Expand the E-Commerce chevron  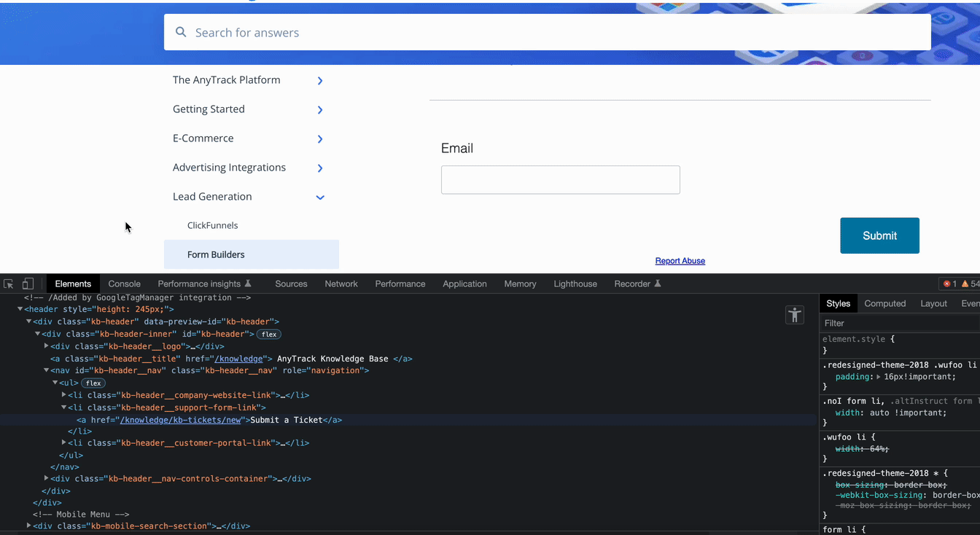[x=320, y=139]
